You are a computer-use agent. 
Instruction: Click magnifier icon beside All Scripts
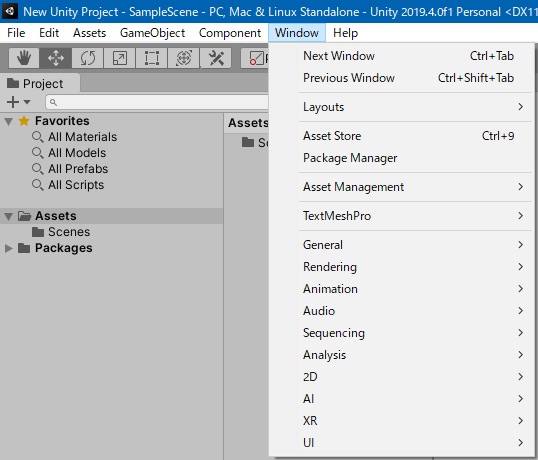pos(38,185)
